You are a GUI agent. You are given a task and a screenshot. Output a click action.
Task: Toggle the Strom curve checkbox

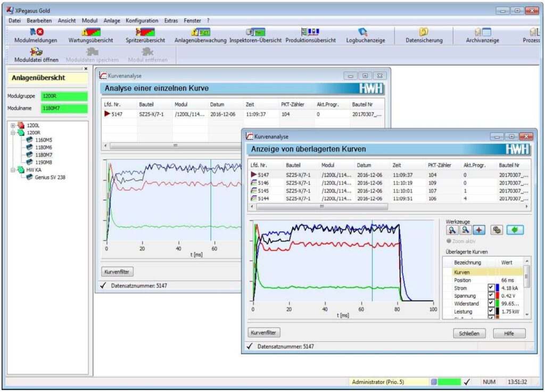[491, 288]
